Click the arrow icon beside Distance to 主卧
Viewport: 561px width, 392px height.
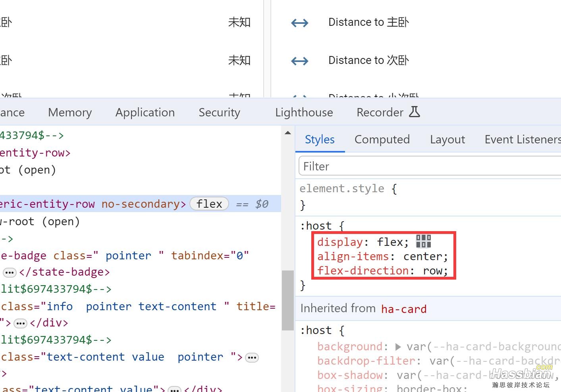(x=300, y=23)
